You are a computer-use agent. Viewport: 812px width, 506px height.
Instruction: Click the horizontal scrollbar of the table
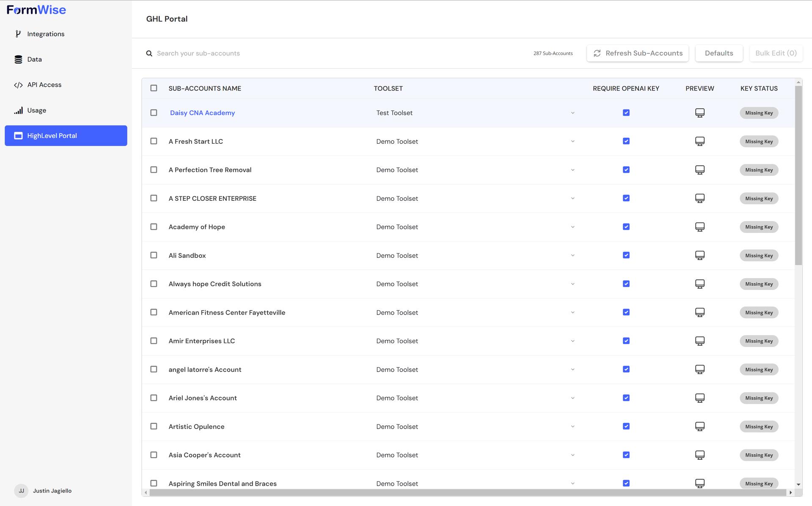467,492
